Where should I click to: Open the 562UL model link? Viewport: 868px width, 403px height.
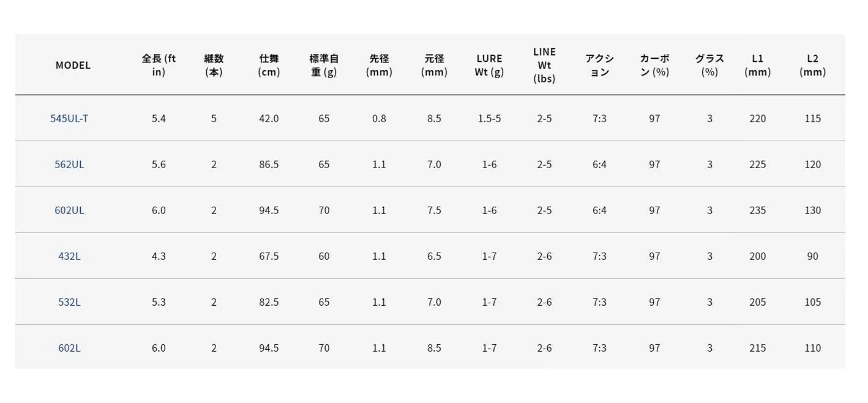point(69,165)
